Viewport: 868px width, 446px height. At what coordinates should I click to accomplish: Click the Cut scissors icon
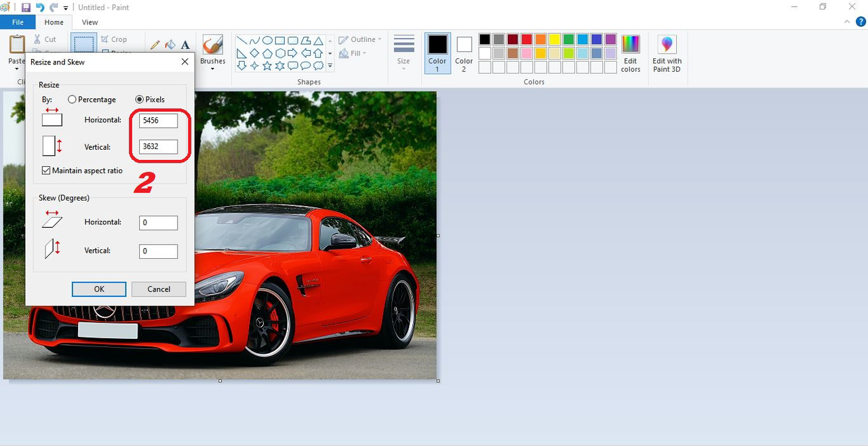(37, 39)
